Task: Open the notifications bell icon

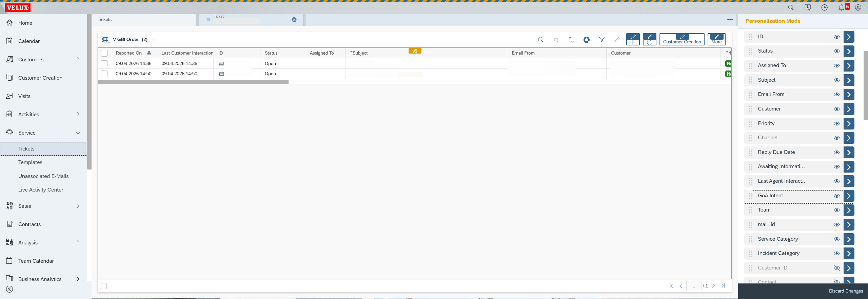Action: [x=841, y=7]
